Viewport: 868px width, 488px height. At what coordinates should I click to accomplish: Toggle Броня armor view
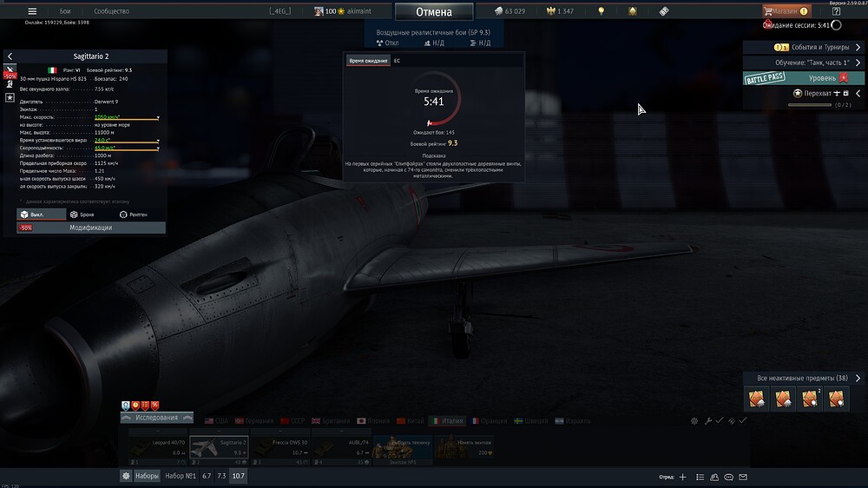pyautogui.click(x=82, y=214)
